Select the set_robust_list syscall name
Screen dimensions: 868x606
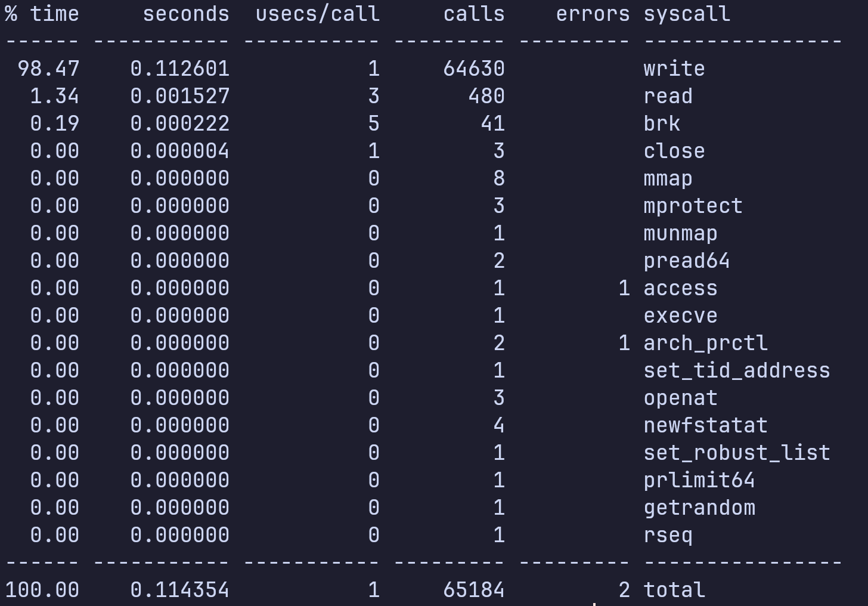pos(737,453)
